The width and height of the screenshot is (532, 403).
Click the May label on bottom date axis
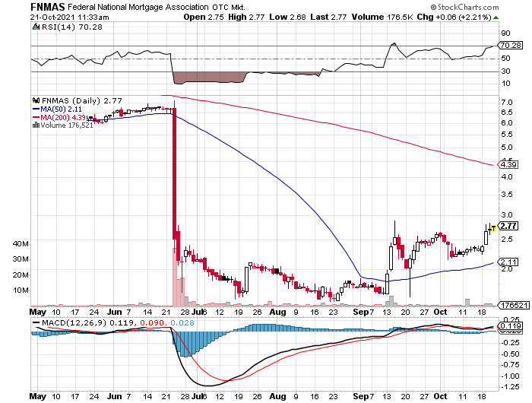(38, 396)
